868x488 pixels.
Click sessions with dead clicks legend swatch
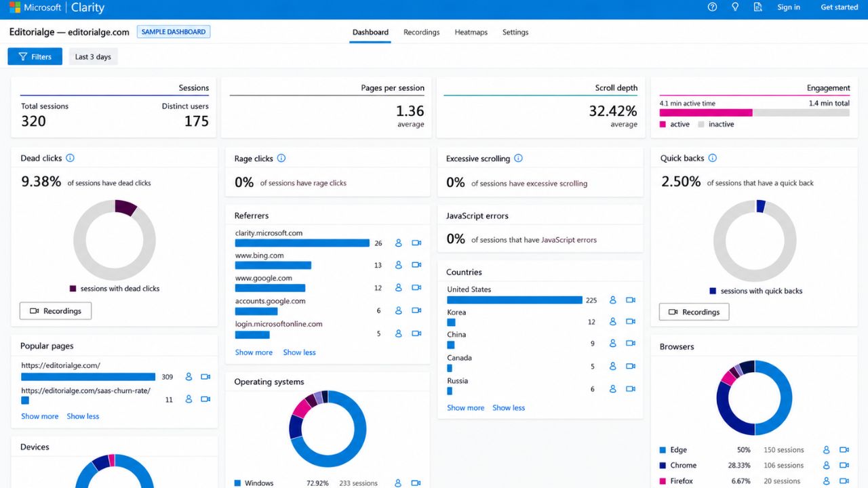[x=73, y=288]
